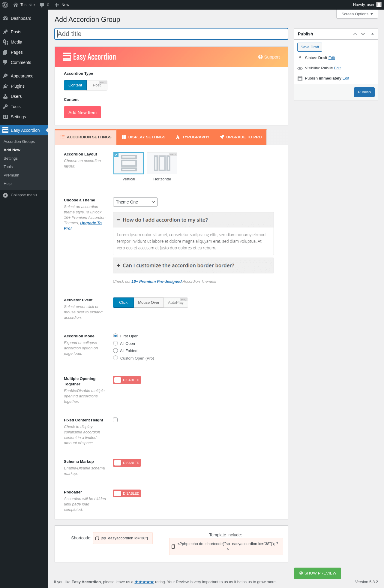Click the Easy Accordion sidebar icon
Screen dimensions: 384x588
pyautogui.click(x=5, y=130)
